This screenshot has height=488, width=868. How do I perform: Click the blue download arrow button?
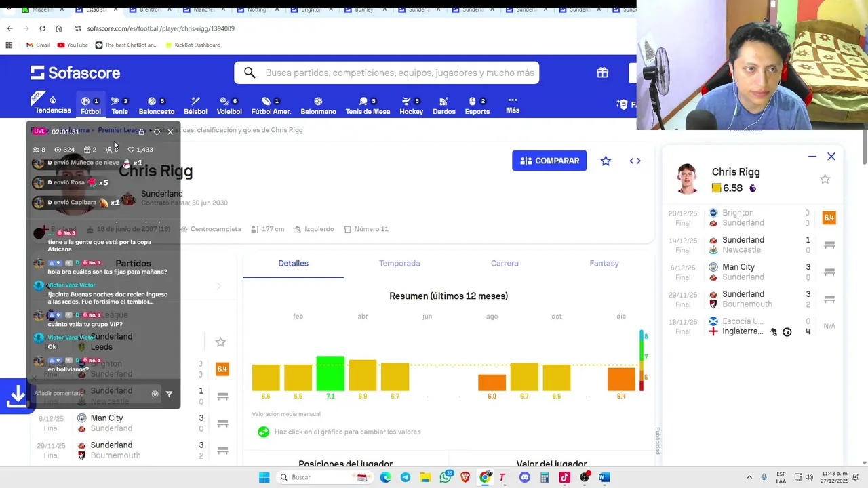pos(16,396)
